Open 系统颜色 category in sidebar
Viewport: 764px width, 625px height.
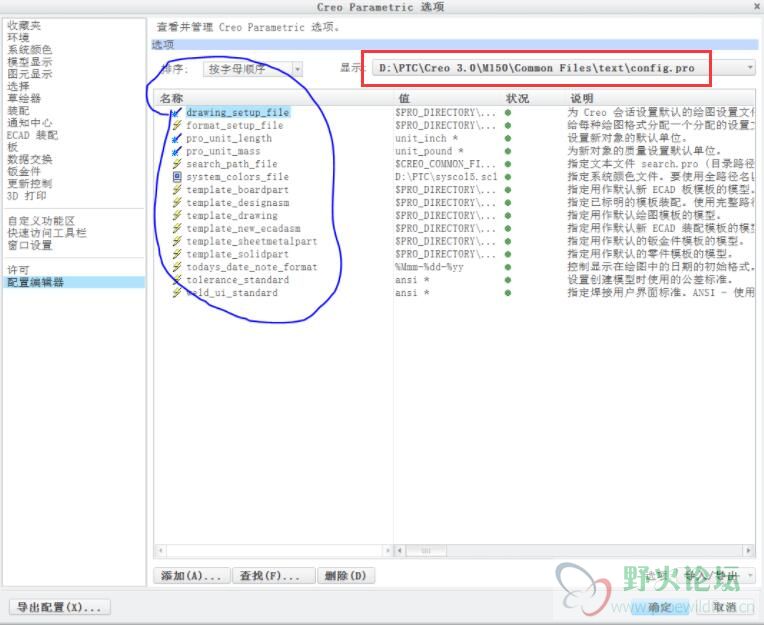(x=29, y=50)
